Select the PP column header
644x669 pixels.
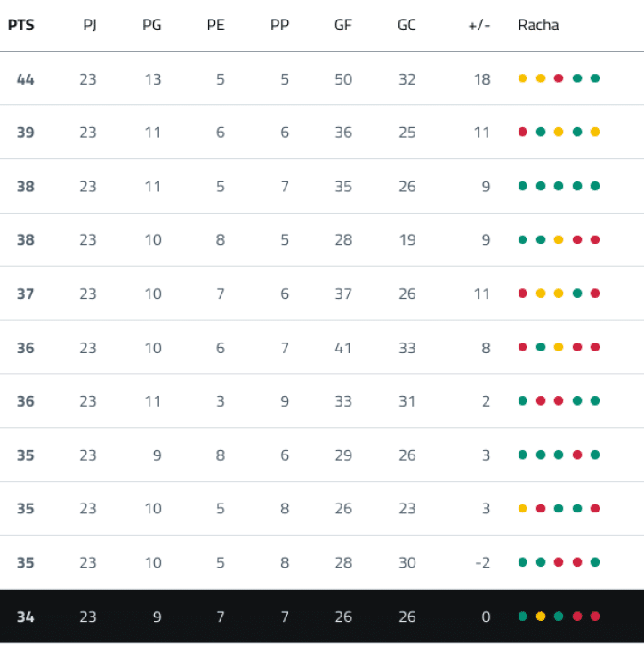[279, 25]
